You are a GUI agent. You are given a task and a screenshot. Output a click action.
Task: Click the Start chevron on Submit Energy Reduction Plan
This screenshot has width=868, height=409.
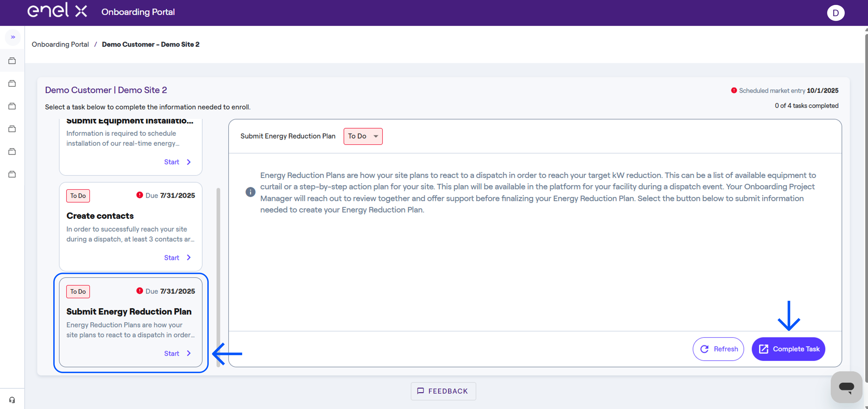pos(188,353)
